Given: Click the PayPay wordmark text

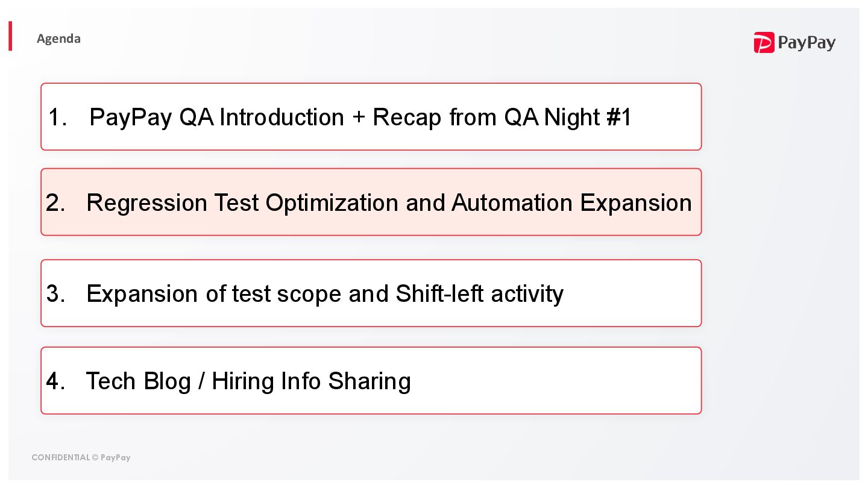Looking at the screenshot, I should pyautogui.click(x=807, y=43).
